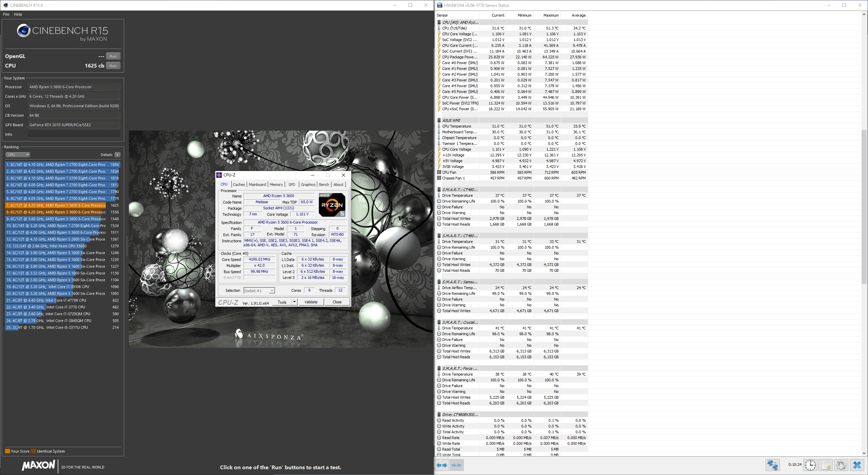Run the OpenGL benchmark
Image resolution: width=868 pixels, height=475 pixels.
point(113,56)
